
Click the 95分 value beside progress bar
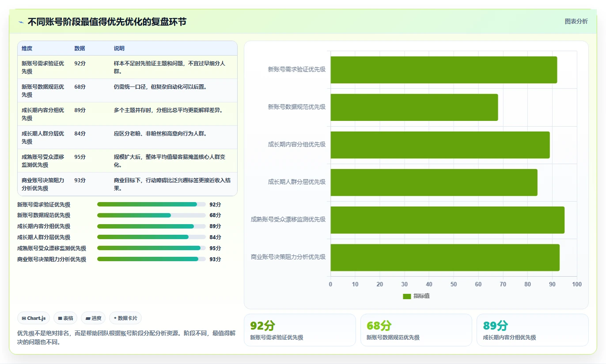[x=215, y=248]
